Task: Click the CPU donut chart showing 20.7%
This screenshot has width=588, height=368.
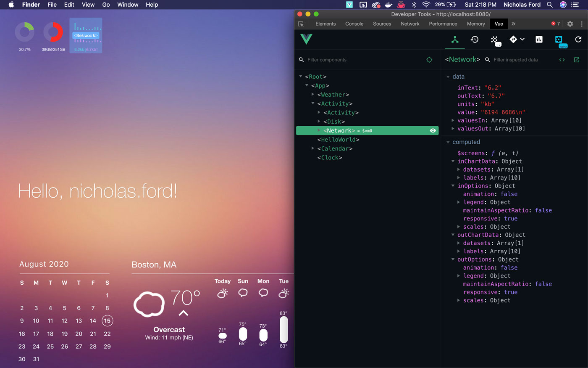Action: click(x=25, y=32)
